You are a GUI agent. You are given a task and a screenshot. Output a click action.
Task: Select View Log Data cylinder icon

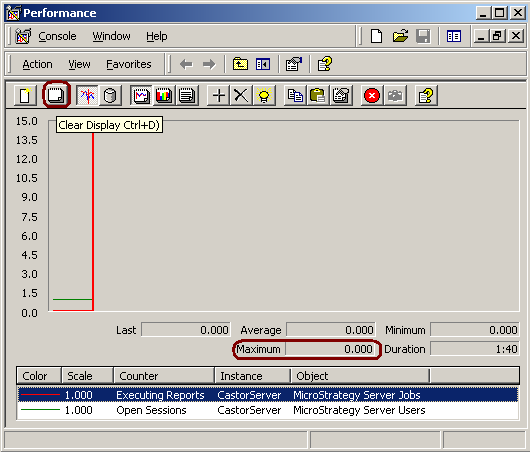click(110, 96)
